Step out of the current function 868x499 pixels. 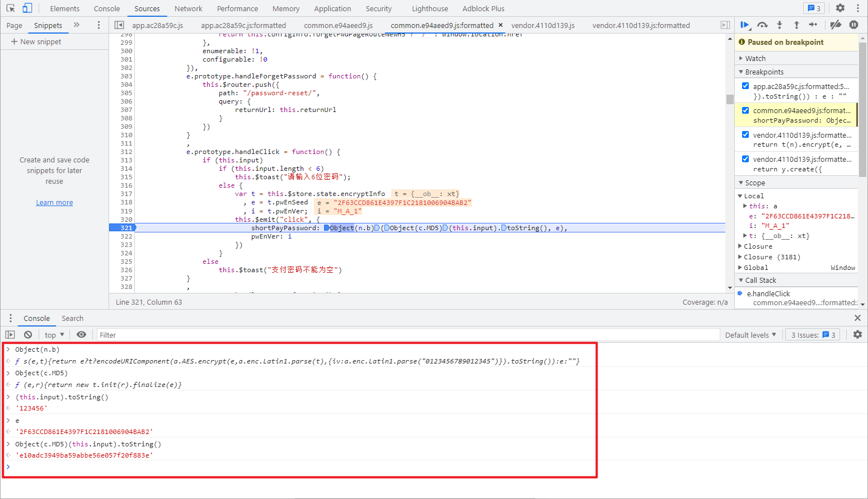(796, 25)
